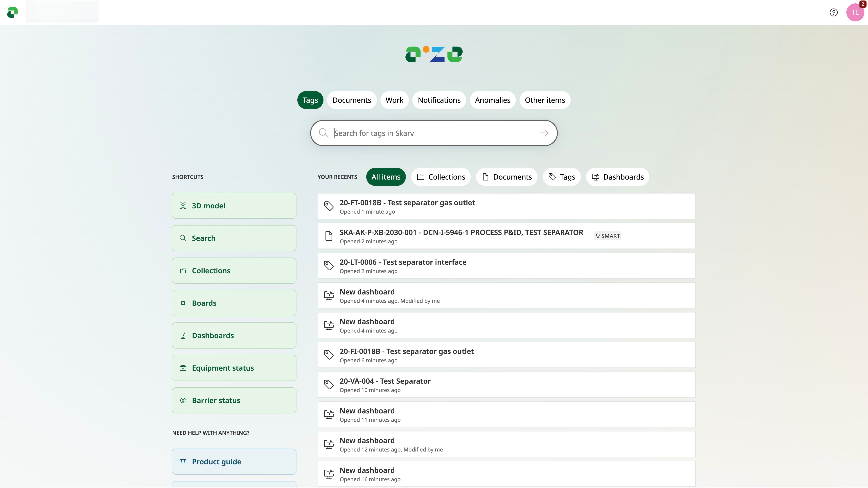Click the green logo in top-left corner
868x488 pixels.
pyautogui.click(x=12, y=12)
